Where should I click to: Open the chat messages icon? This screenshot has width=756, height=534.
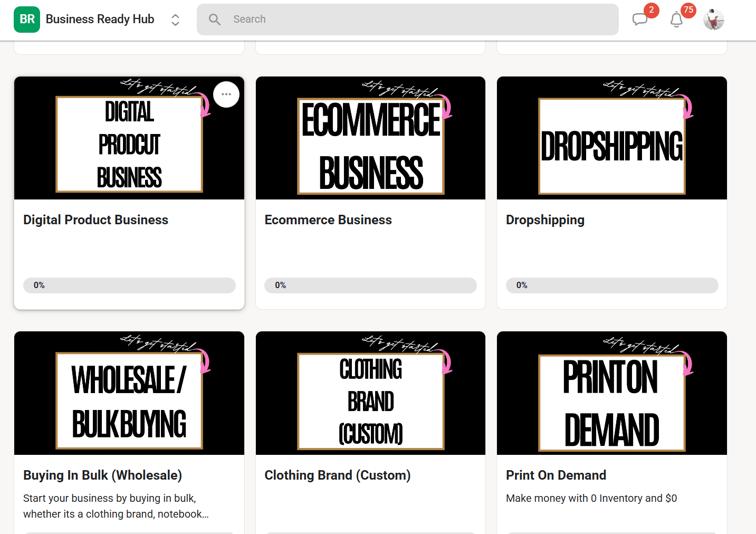639,20
